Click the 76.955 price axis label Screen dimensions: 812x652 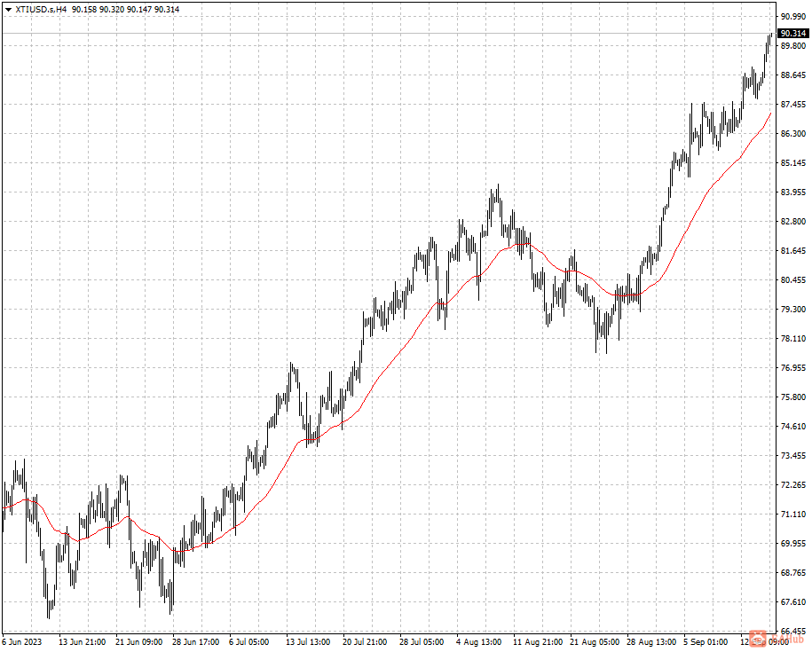[x=792, y=368]
